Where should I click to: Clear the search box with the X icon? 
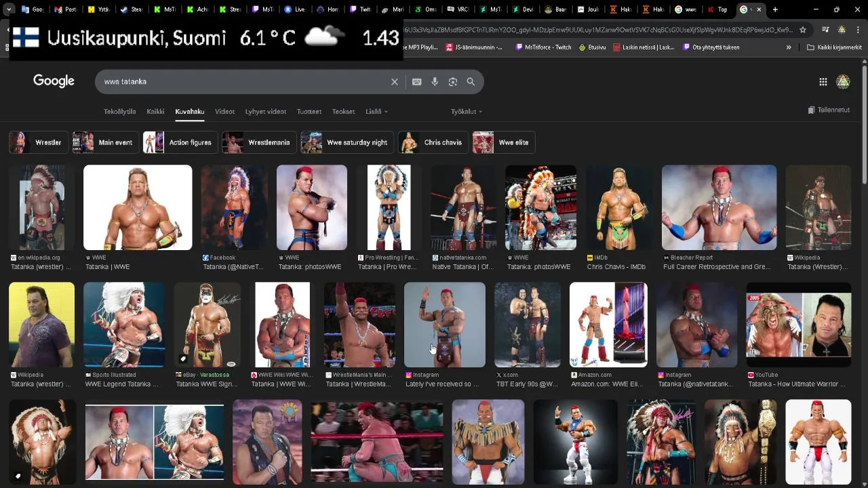coord(395,81)
